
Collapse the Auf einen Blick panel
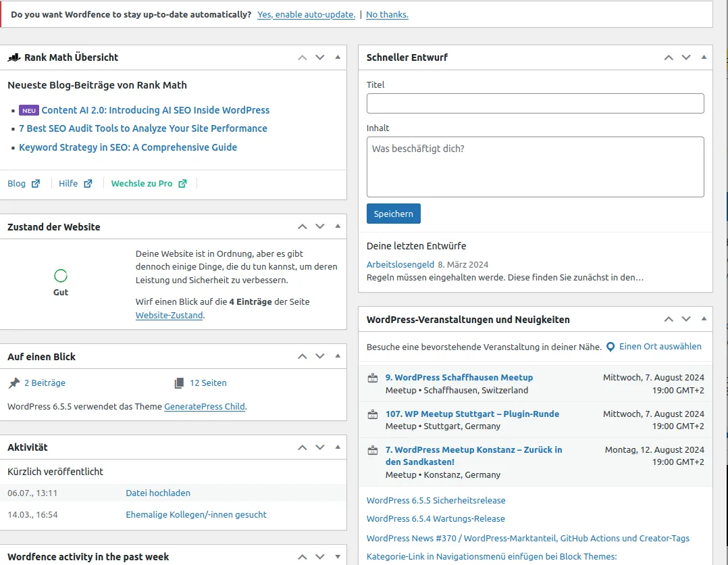pyautogui.click(x=338, y=356)
